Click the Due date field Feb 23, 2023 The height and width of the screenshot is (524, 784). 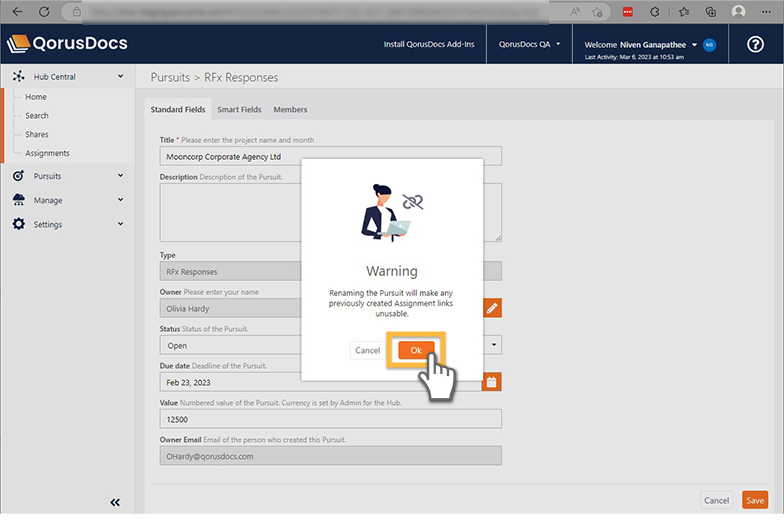(320, 382)
